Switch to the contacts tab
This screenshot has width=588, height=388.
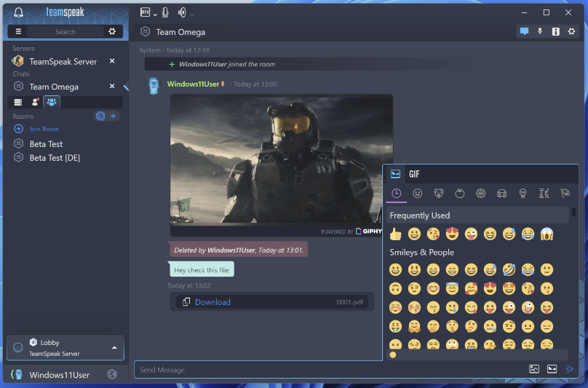tap(35, 102)
